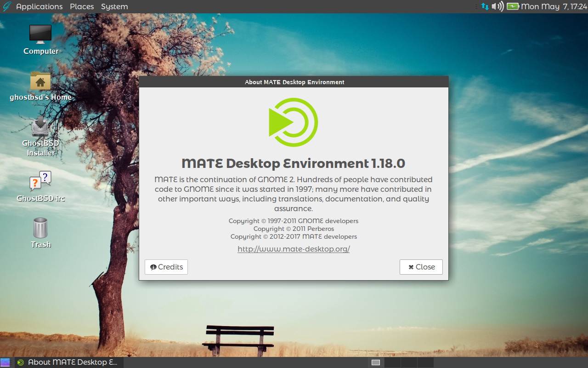Launch the GhostBSD Installer icon
588x368 pixels.
coord(40,126)
